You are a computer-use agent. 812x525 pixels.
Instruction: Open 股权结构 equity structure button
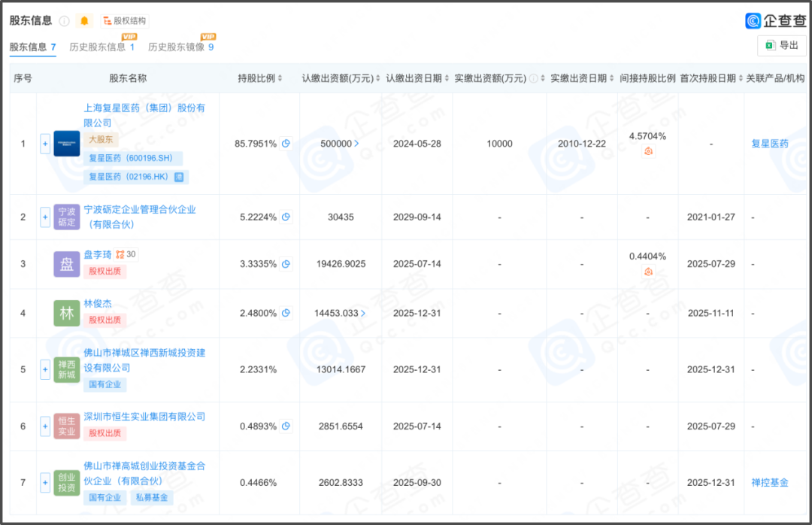coord(125,20)
